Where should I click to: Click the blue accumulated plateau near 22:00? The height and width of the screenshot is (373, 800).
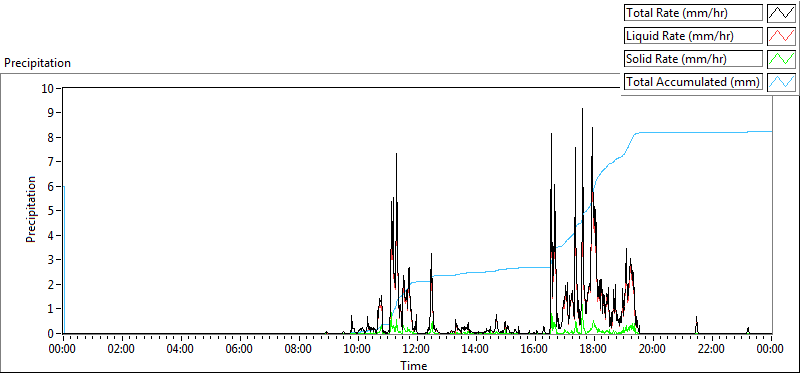(x=711, y=133)
